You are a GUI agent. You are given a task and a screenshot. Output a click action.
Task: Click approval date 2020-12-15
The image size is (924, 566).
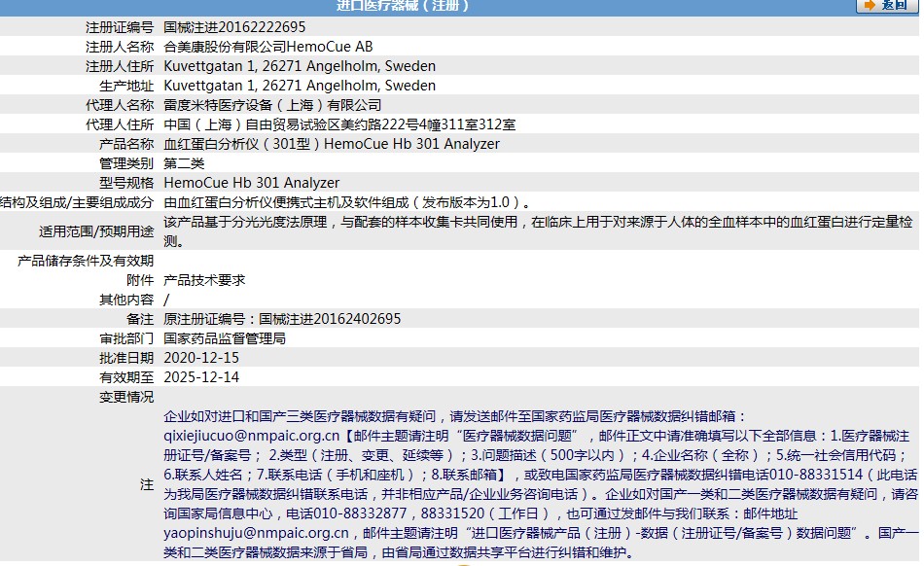pyautogui.click(x=201, y=358)
